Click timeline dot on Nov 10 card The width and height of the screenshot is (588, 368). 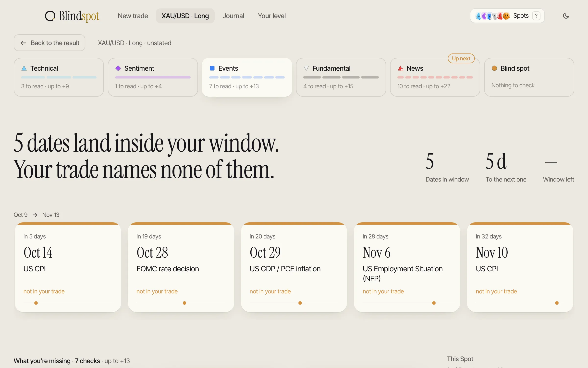557,303
